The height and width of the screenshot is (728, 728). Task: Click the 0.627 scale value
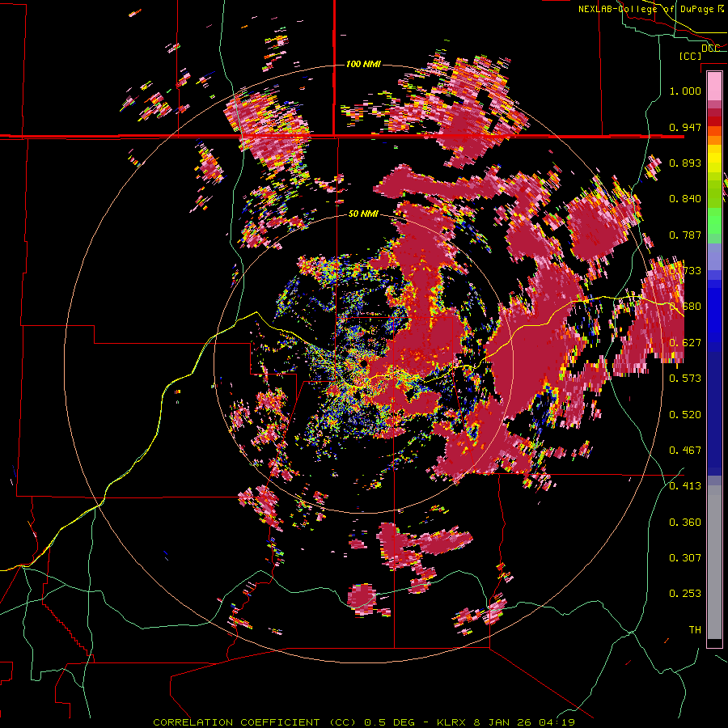click(685, 343)
